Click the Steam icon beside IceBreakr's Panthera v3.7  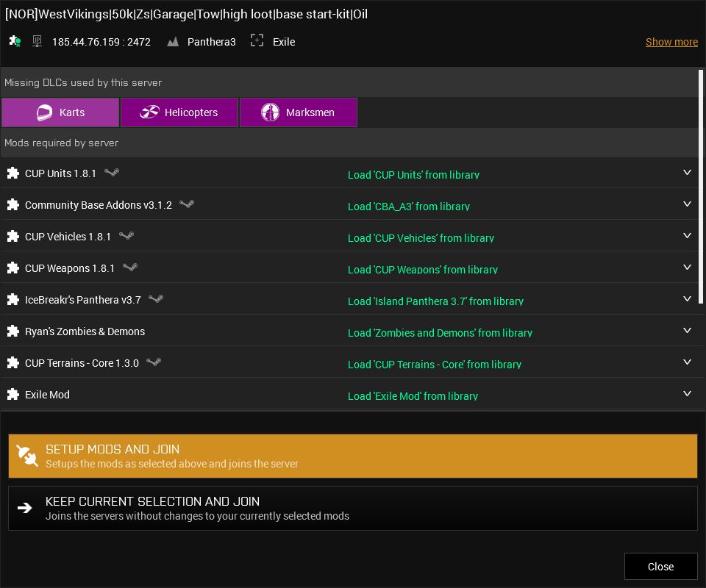tap(156, 298)
